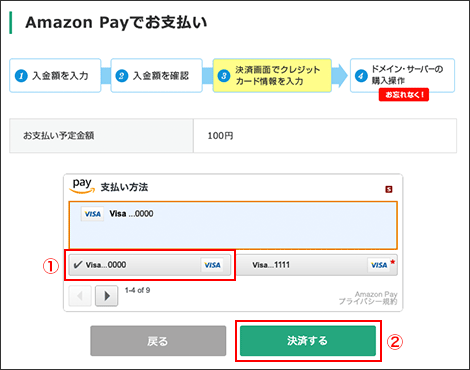
Task: Click the selected card text Visa ...0000
Action: pyautogui.click(x=131, y=214)
